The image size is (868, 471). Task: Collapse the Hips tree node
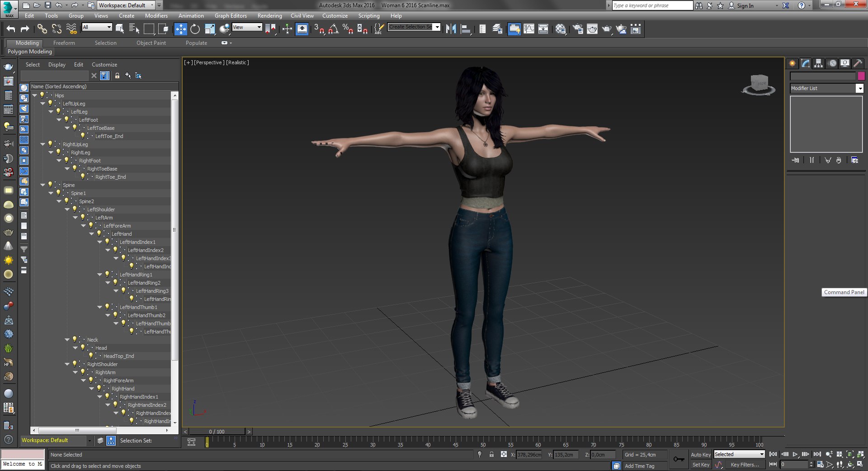tap(34, 95)
